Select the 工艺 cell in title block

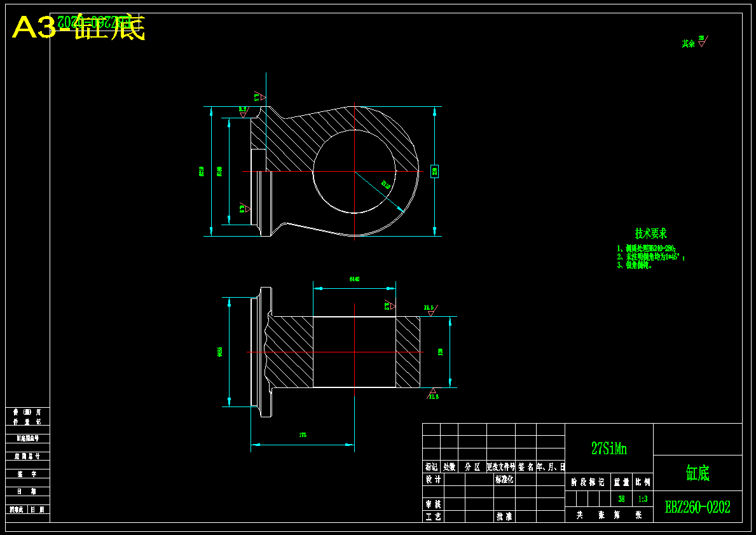433,516
